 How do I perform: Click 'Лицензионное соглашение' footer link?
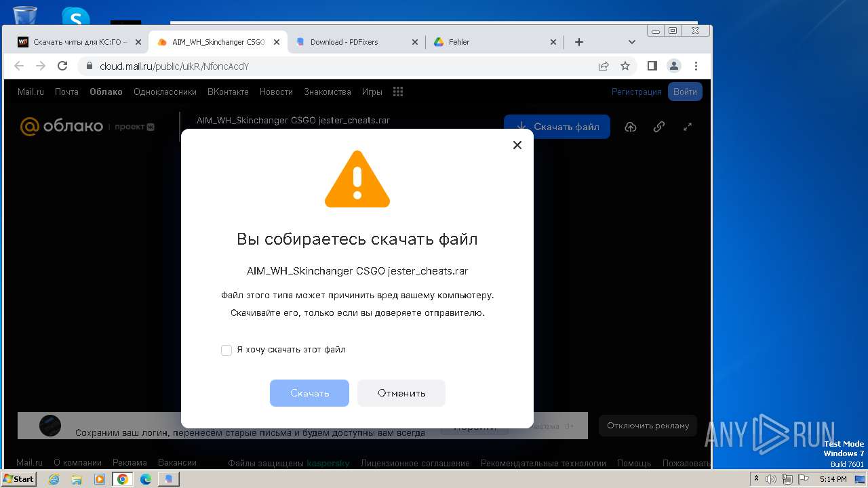(x=415, y=464)
